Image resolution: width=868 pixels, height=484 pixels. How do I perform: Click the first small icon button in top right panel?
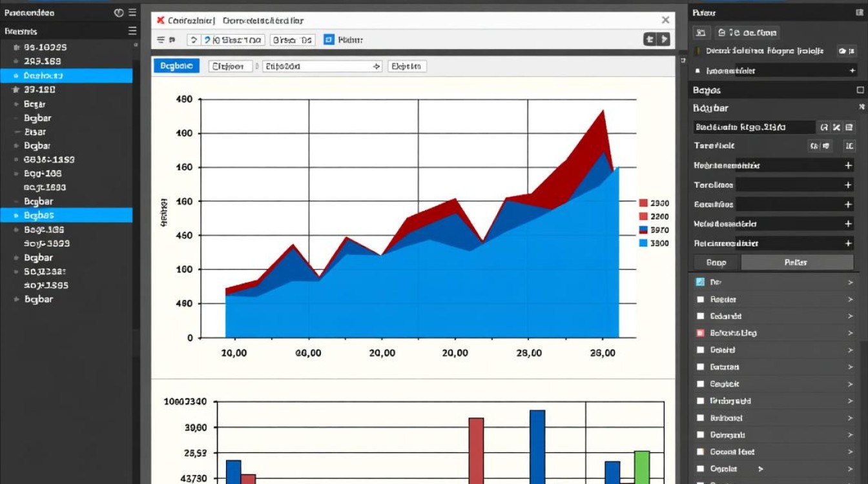(701, 32)
